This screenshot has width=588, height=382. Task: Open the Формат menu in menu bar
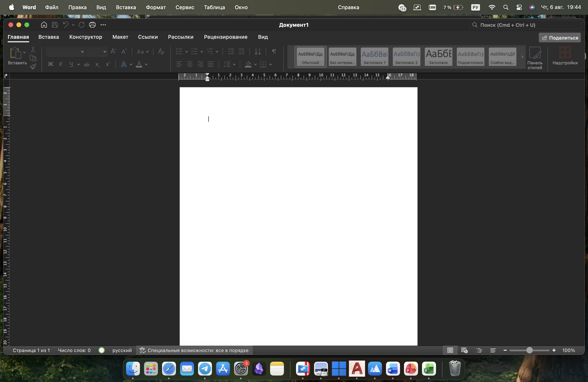point(156,7)
